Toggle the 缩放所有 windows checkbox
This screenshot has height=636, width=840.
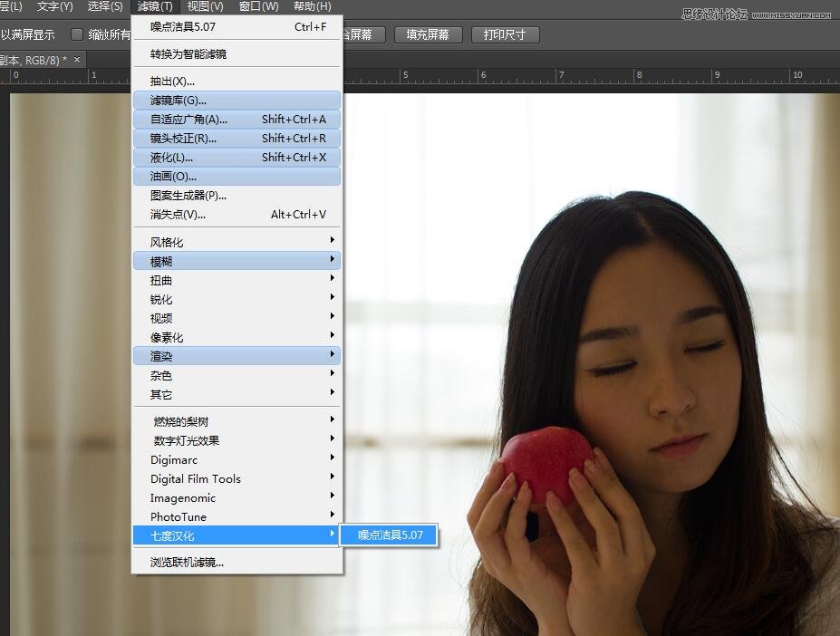point(77,34)
